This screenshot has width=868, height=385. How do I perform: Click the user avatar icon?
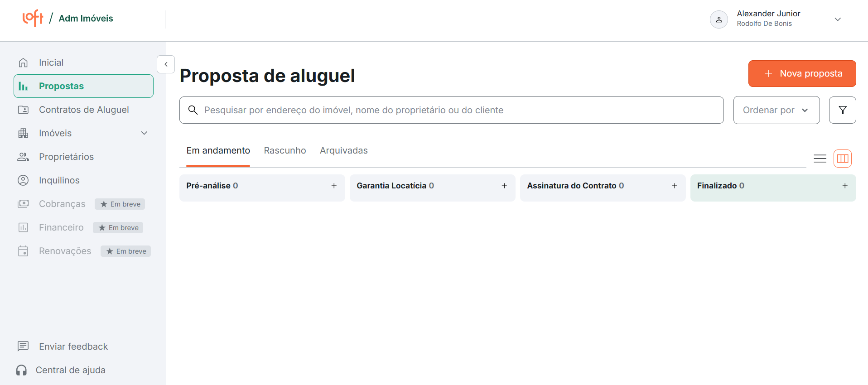tap(719, 19)
